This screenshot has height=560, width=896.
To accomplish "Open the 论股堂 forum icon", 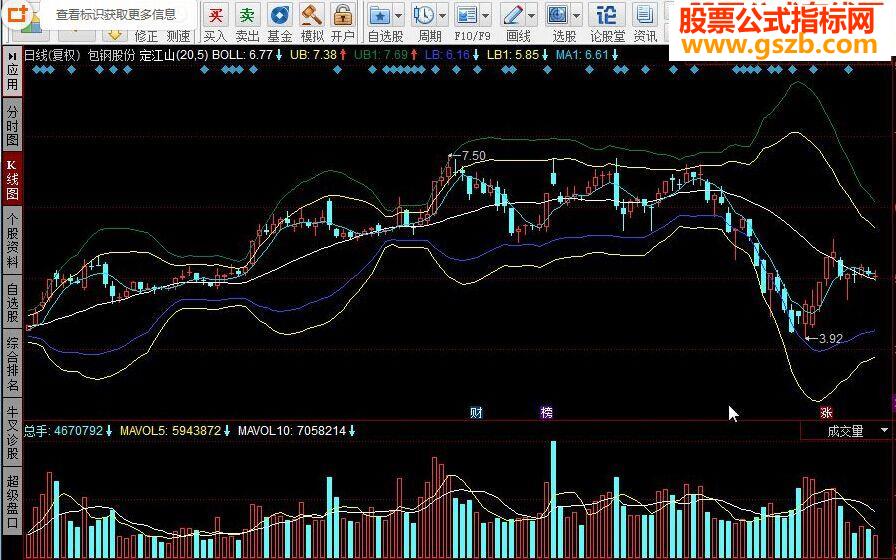I will point(606,15).
